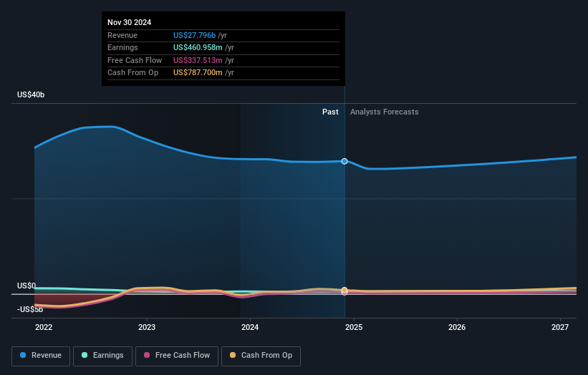Image resolution: width=588 pixels, height=375 pixels.
Task: Click the 'Revenue' row label in tooltip
Action: coord(122,35)
